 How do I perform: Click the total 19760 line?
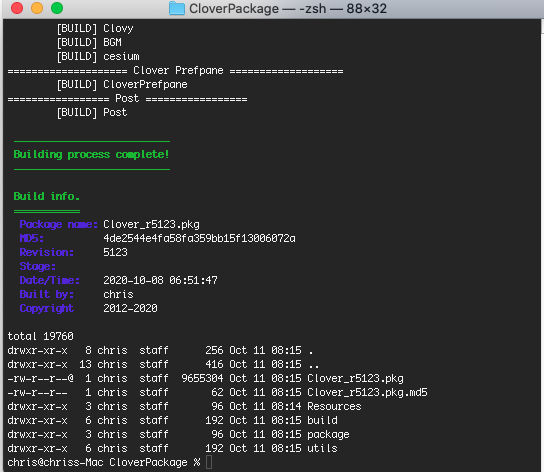point(41,336)
